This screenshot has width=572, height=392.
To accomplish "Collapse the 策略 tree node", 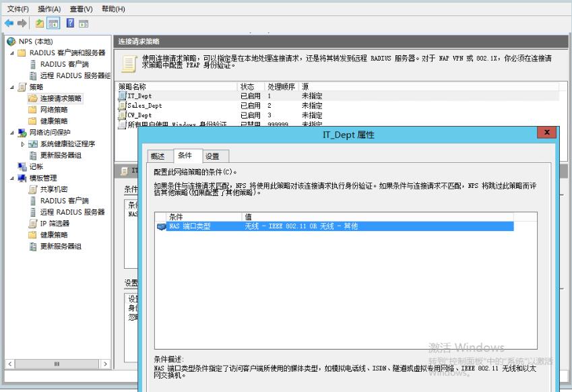I will click(12, 88).
